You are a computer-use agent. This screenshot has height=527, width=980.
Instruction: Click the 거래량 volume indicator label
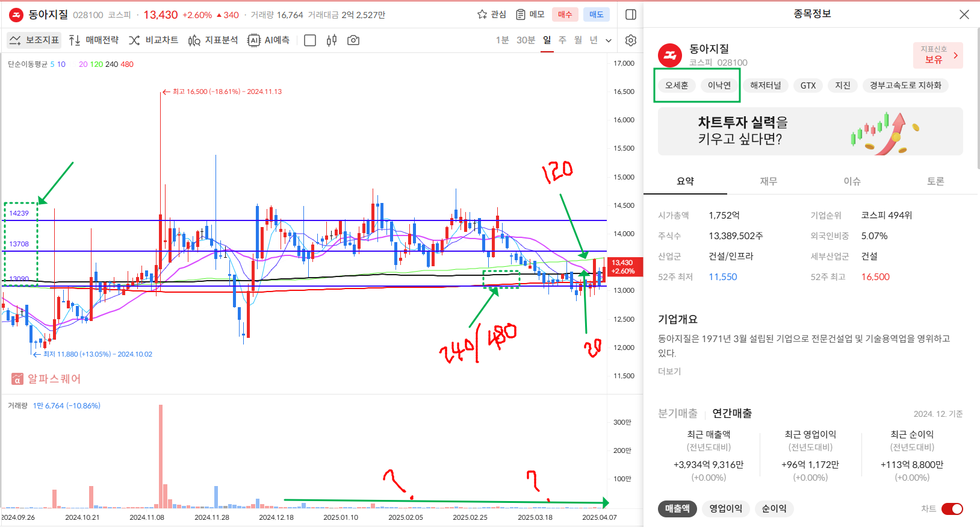[17, 406]
